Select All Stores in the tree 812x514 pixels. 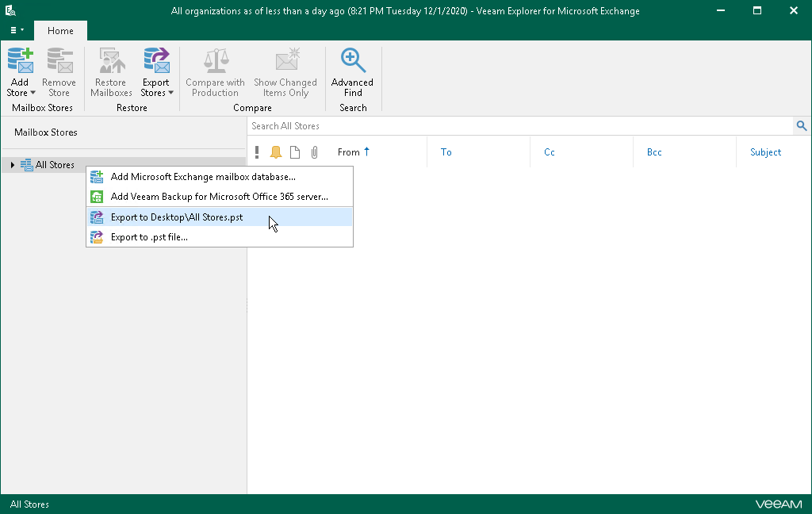pyautogui.click(x=55, y=165)
